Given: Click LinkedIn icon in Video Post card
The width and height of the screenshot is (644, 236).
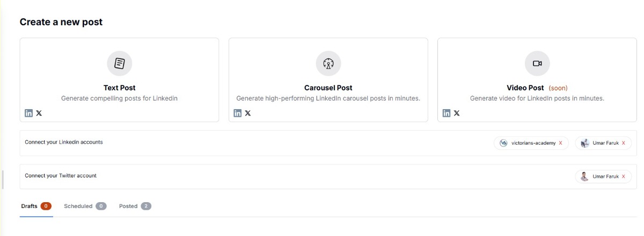Looking at the screenshot, I should (x=447, y=113).
